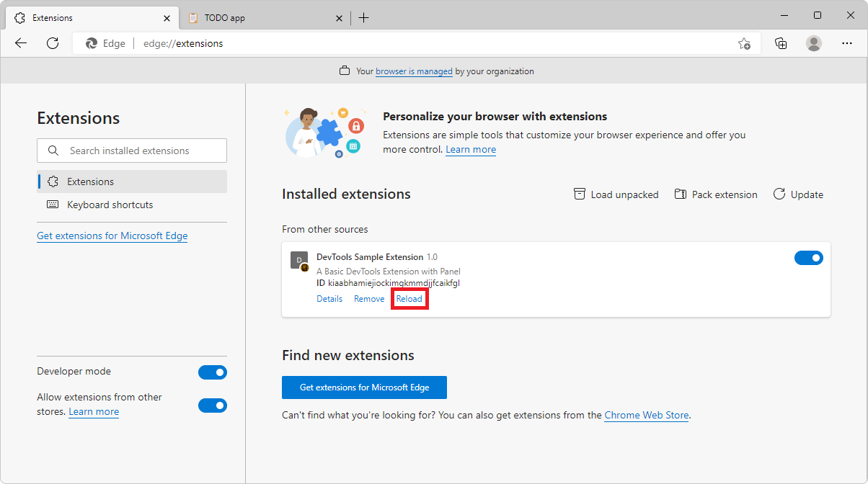Click the Pack extension icon
The image size is (868, 484).
tap(679, 194)
